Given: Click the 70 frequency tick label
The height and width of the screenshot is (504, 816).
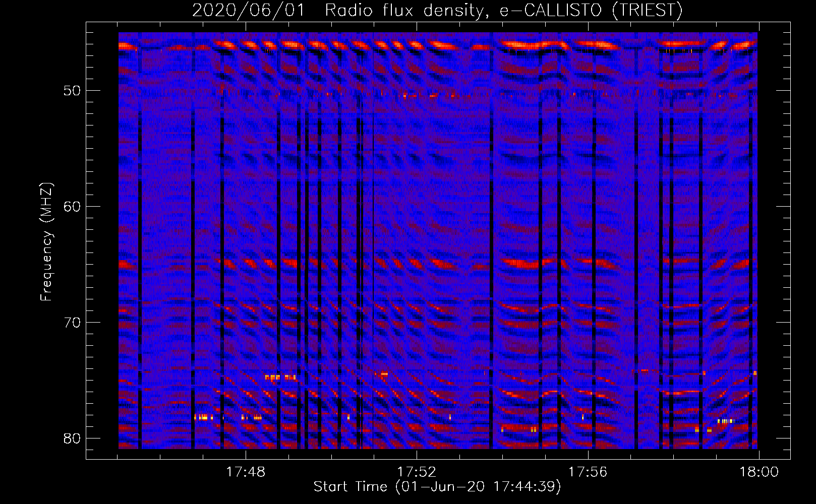Looking at the screenshot, I should pyautogui.click(x=73, y=323).
